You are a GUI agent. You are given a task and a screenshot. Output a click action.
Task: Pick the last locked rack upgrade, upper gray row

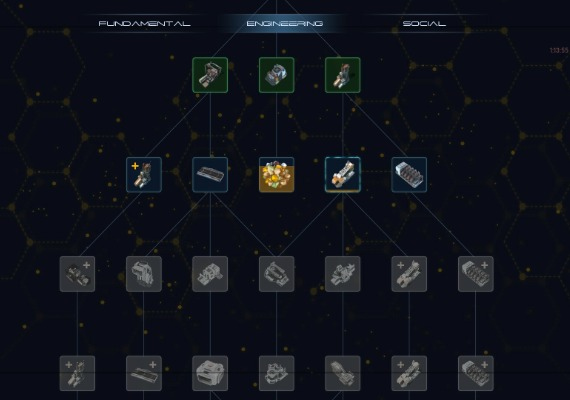(476, 274)
